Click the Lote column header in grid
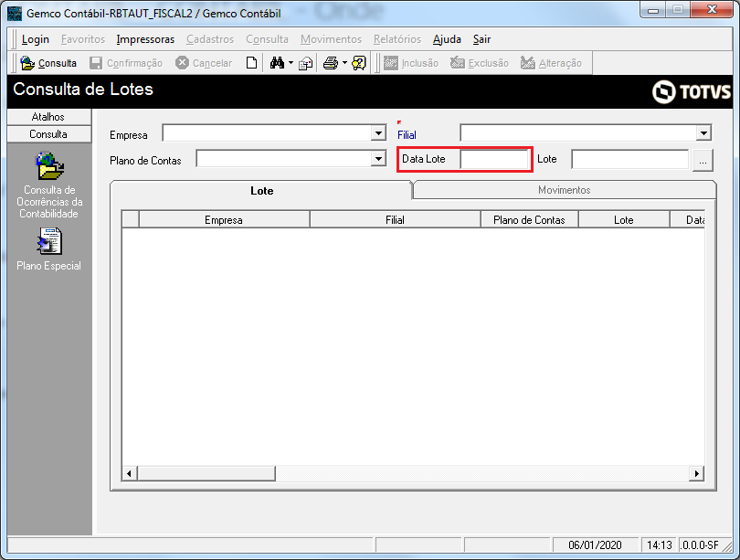This screenshot has width=740, height=560. (x=624, y=220)
